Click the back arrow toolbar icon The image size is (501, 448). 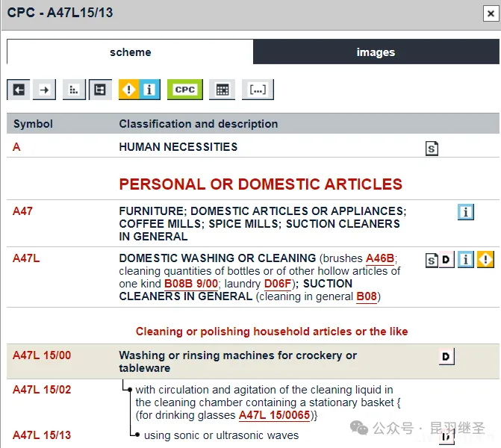click(19, 90)
